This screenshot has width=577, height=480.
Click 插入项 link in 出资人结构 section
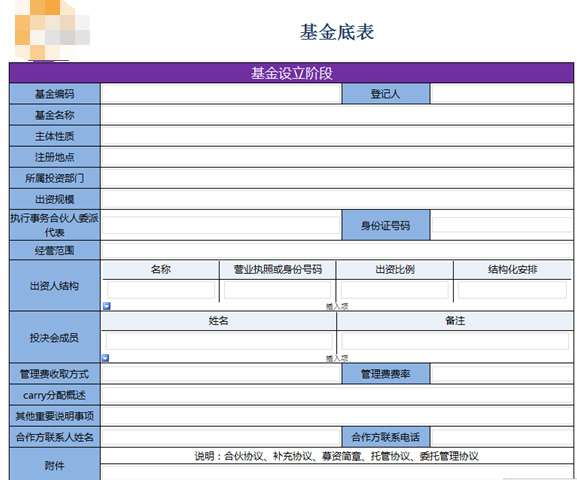click(337, 306)
